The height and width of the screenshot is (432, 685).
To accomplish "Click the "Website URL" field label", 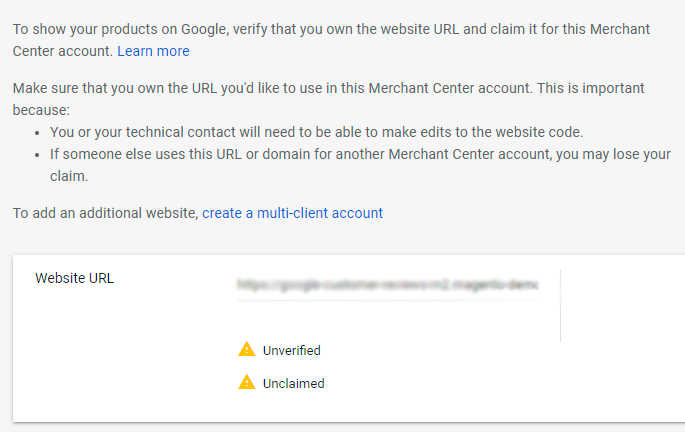I will (x=74, y=278).
